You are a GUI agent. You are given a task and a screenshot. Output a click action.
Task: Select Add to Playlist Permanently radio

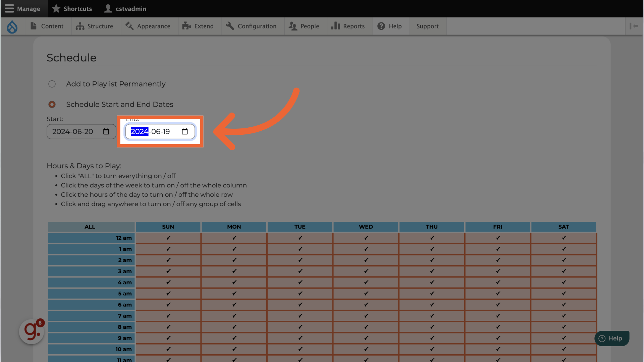pyautogui.click(x=52, y=84)
